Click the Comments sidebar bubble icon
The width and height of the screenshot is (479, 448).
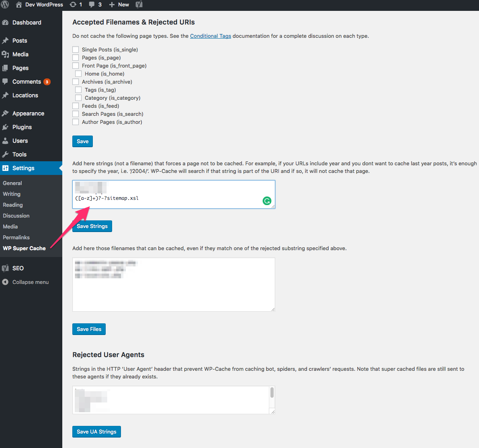tap(5, 82)
